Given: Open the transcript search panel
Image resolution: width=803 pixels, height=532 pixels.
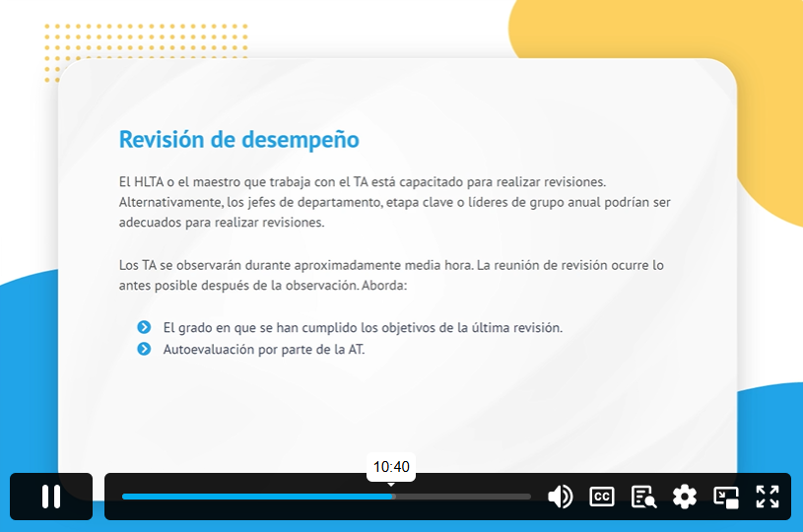Looking at the screenshot, I should pos(643,497).
